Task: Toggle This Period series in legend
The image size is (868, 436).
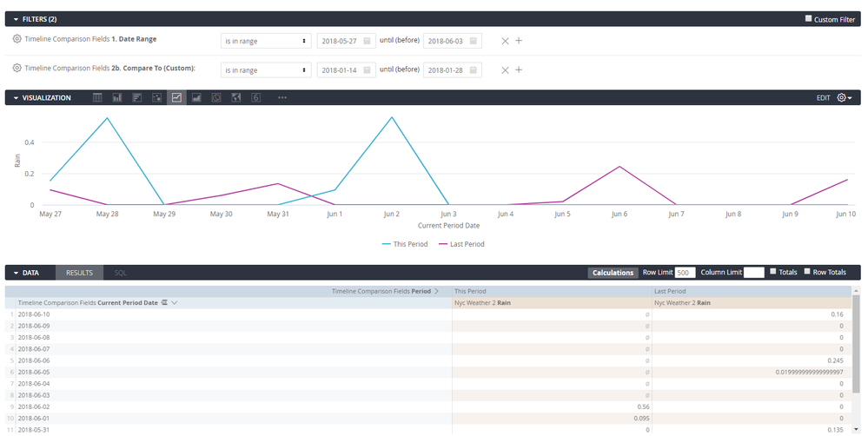Action: (405, 244)
